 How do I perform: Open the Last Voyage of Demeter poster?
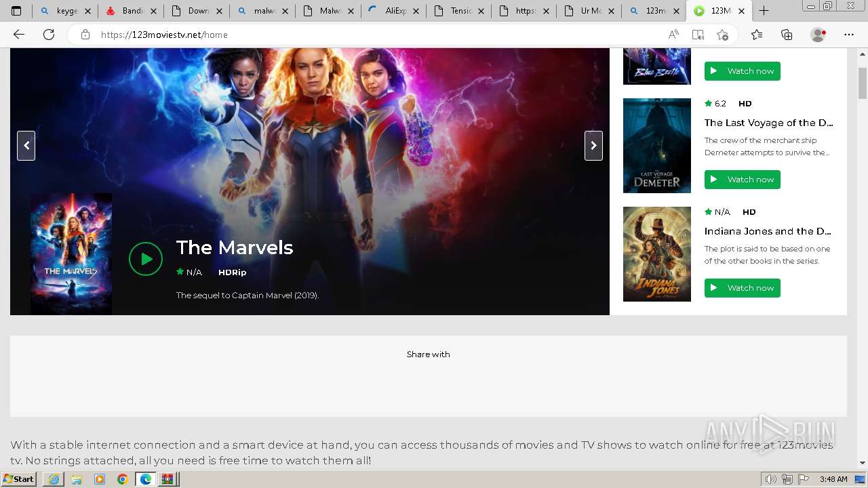[x=657, y=146]
